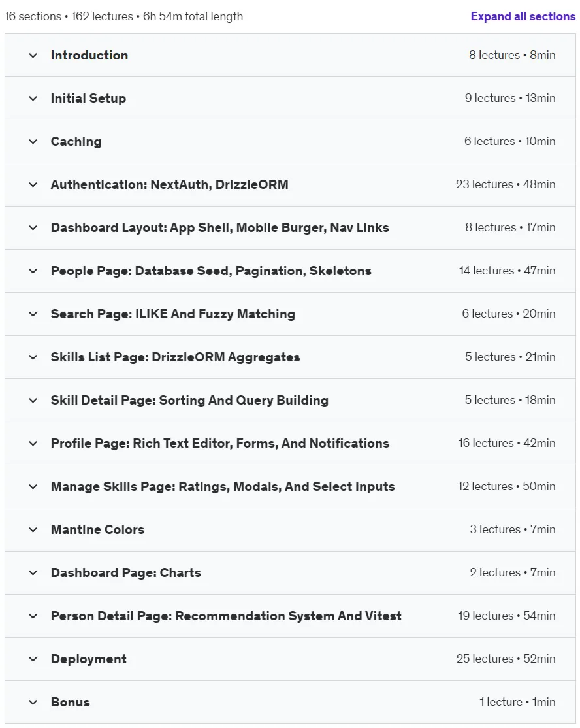Click chevron beside Profile Page section
580x728 pixels.
tap(33, 444)
